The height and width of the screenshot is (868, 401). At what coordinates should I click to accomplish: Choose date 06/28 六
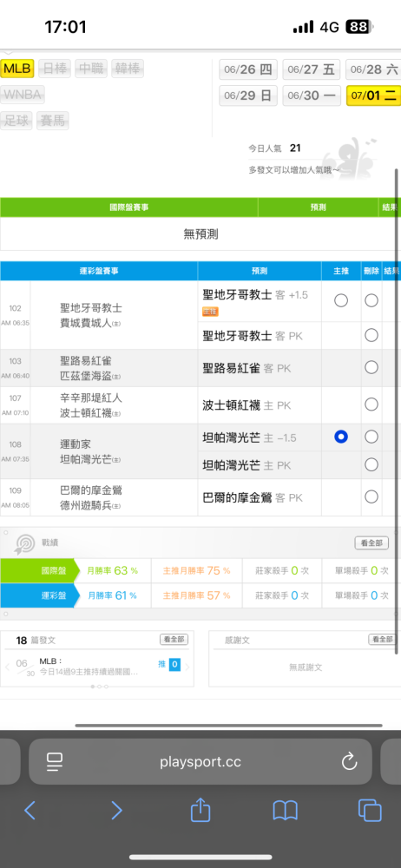373,69
